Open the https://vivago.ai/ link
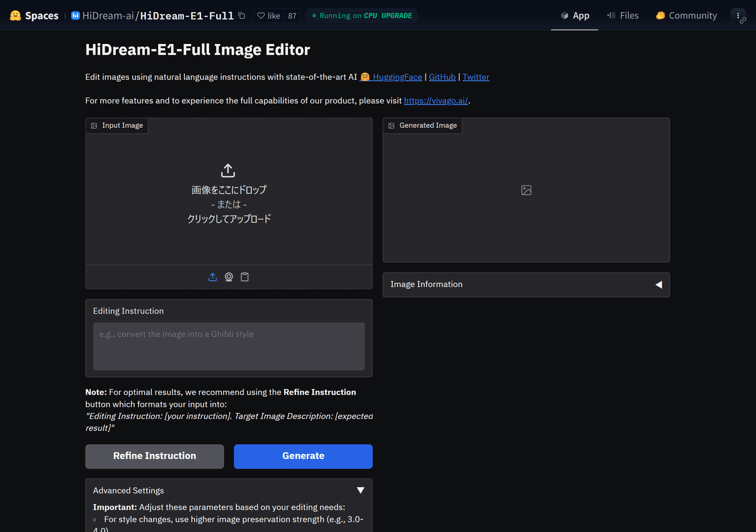756x532 pixels. pos(436,100)
